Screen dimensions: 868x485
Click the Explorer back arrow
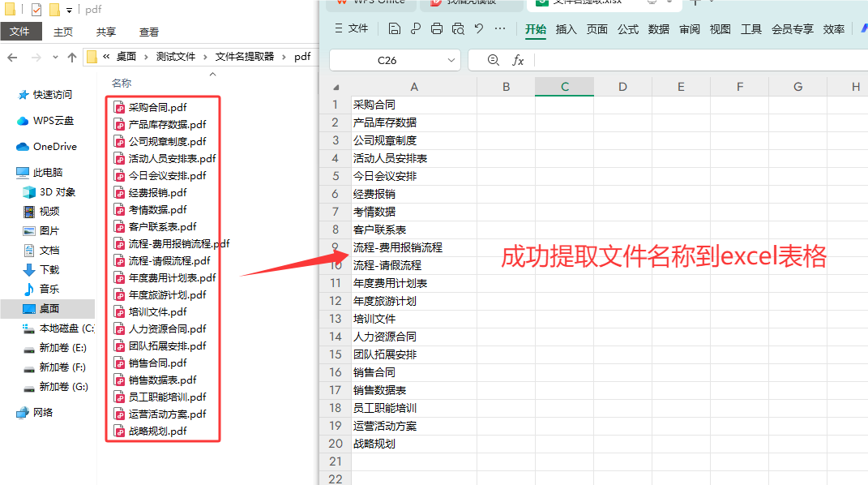pos(12,57)
